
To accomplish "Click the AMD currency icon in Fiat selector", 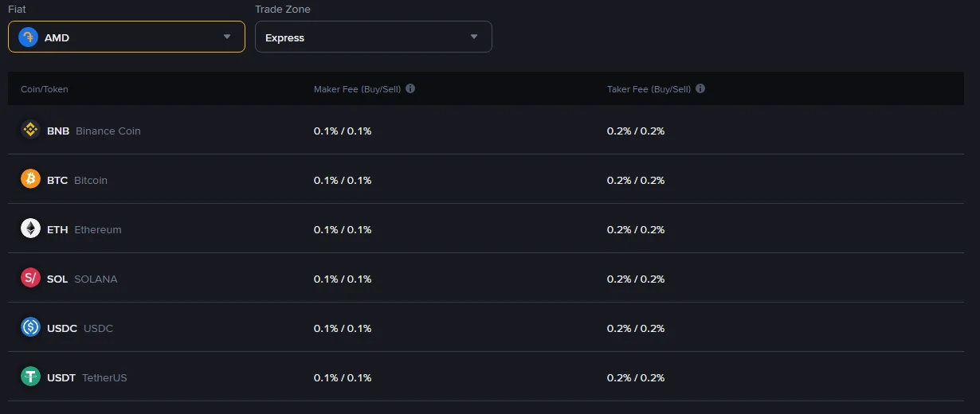I will click(x=28, y=37).
